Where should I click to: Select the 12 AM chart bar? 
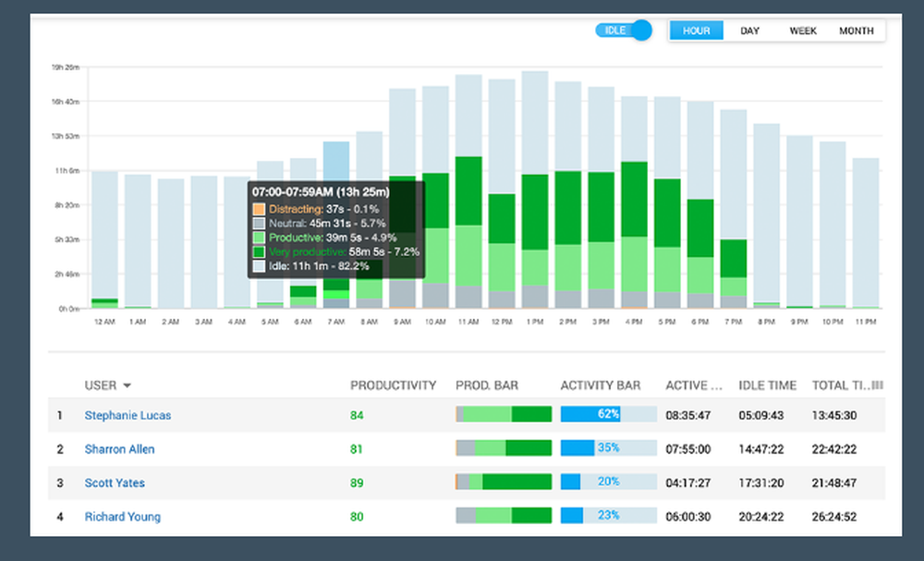(x=104, y=240)
